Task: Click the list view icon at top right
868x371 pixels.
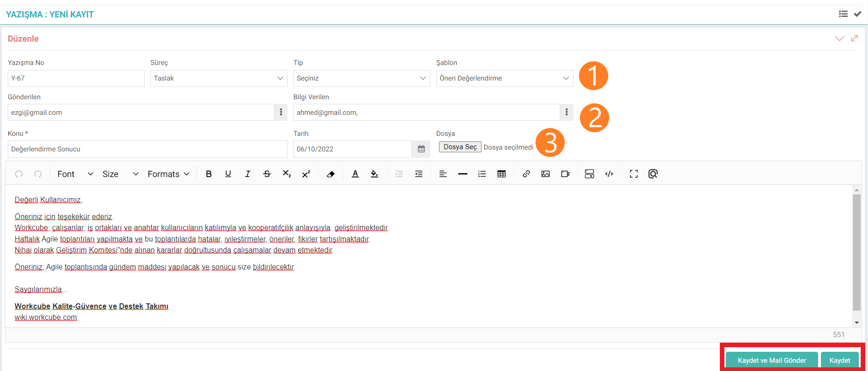Action: (843, 14)
